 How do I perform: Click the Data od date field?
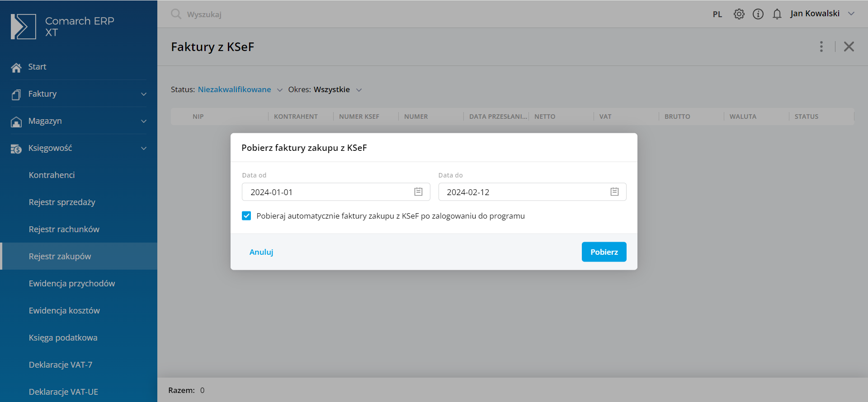coord(325,192)
